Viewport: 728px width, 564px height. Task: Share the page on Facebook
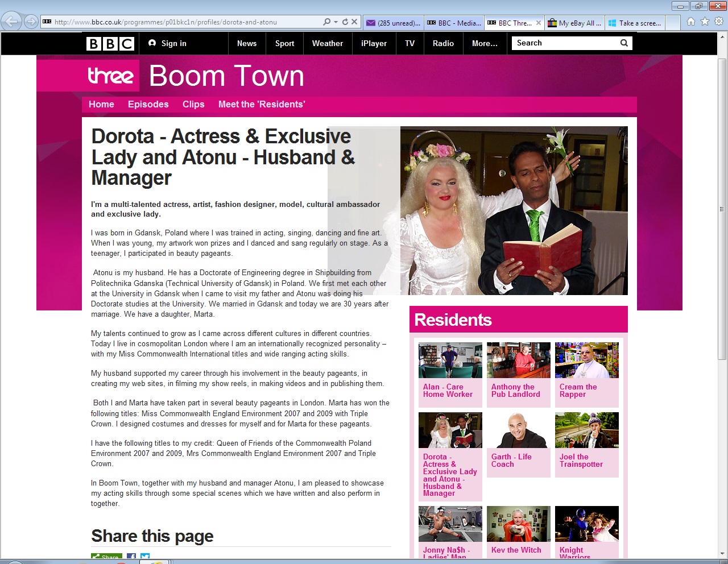click(131, 557)
